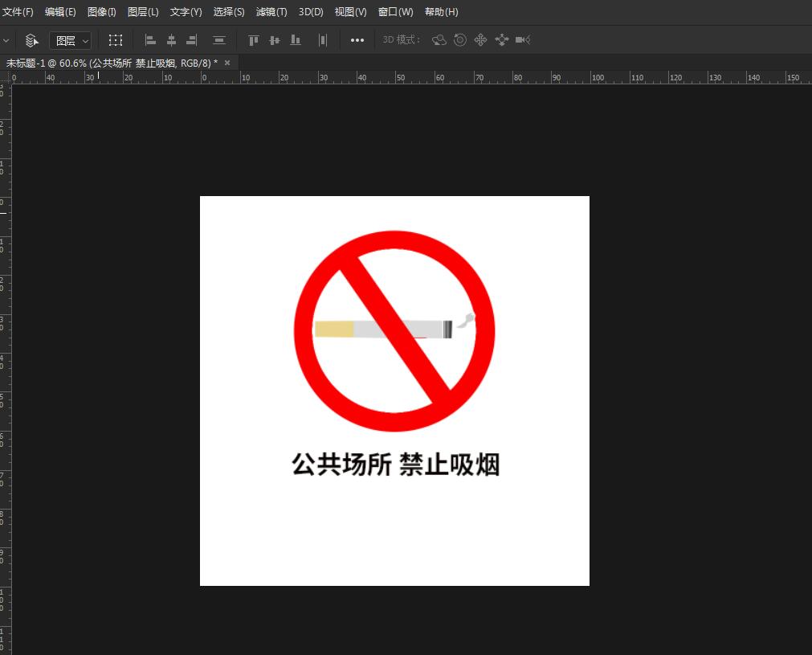Select the align horizontal centers icon
The height and width of the screenshot is (655, 812).
coord(171,40)
